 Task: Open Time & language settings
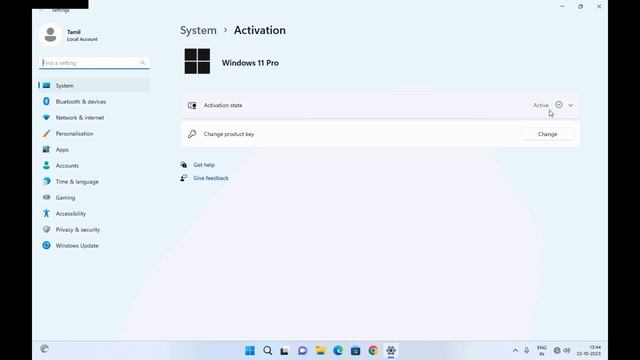click(x=94, y=181)
